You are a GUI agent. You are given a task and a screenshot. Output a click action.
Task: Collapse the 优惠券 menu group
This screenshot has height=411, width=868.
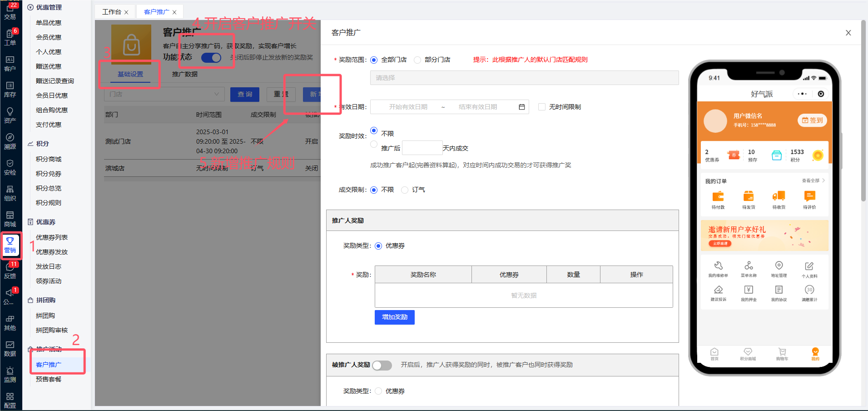point(45,222)
